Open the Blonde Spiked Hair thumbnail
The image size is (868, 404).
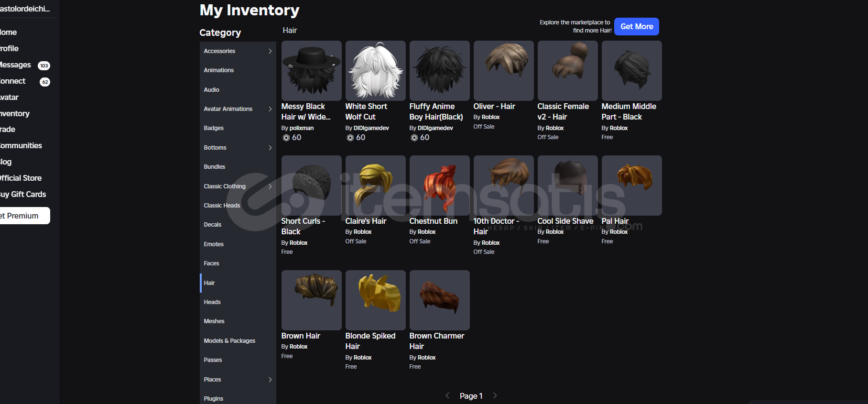pyautogui.click(x=376, y=300)
